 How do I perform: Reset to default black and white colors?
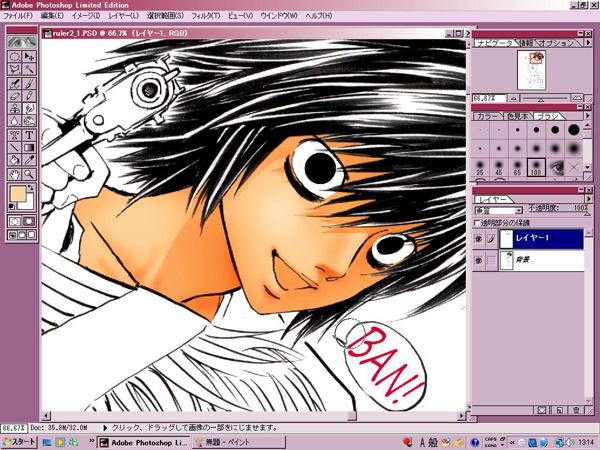click(x=11, y=207)
